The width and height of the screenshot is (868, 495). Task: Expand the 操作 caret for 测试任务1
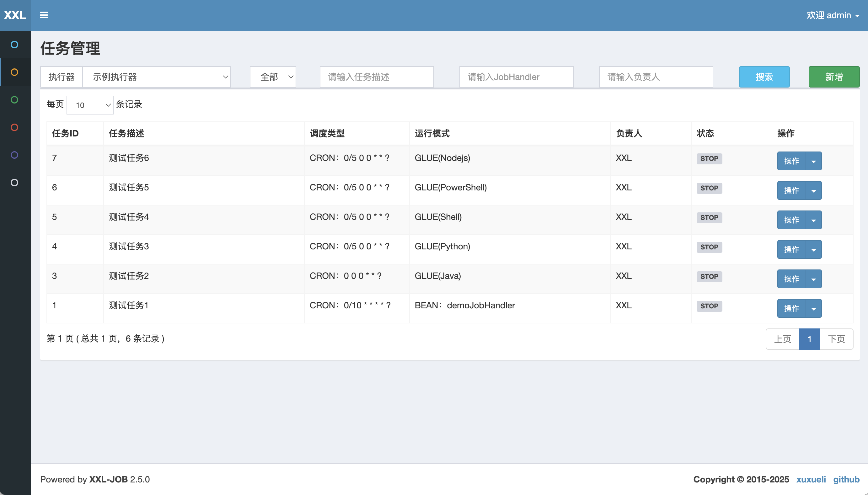tap(813, 309)
